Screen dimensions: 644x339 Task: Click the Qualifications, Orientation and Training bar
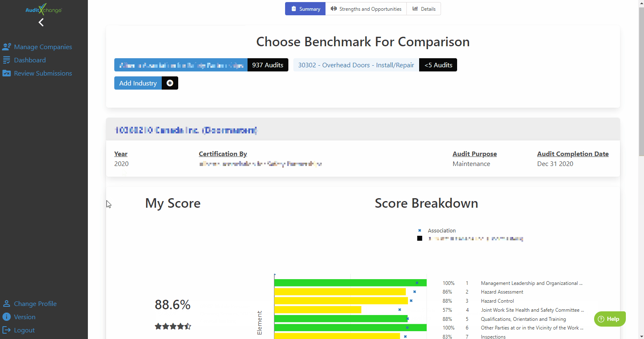pyautogui.click(x=341, y=319)
